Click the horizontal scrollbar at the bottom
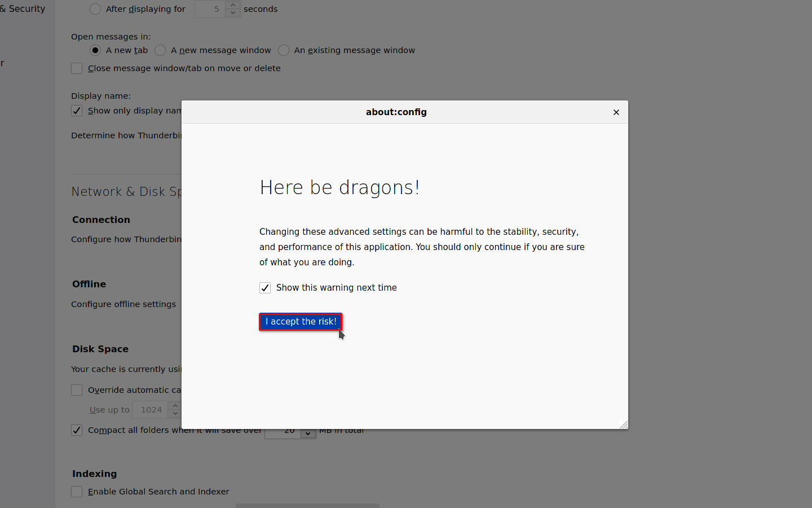 [x=307, y=505]
